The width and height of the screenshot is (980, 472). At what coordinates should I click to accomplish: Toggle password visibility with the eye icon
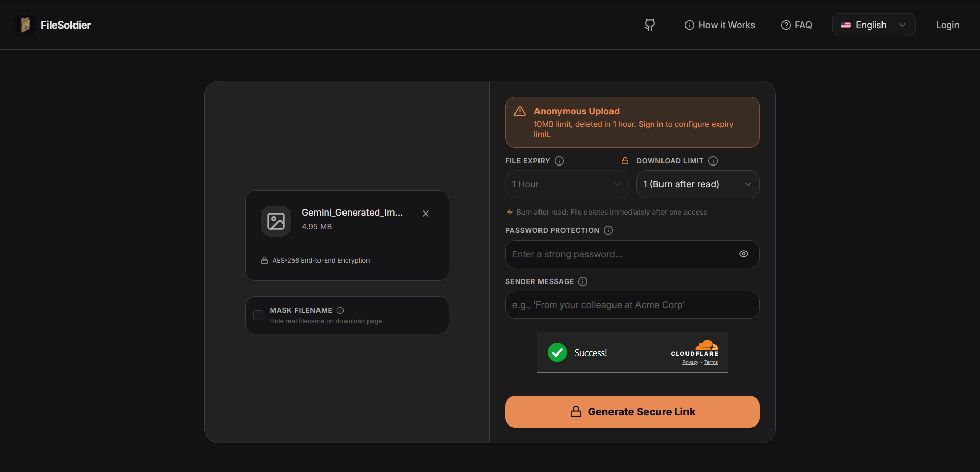pos(744,254)
